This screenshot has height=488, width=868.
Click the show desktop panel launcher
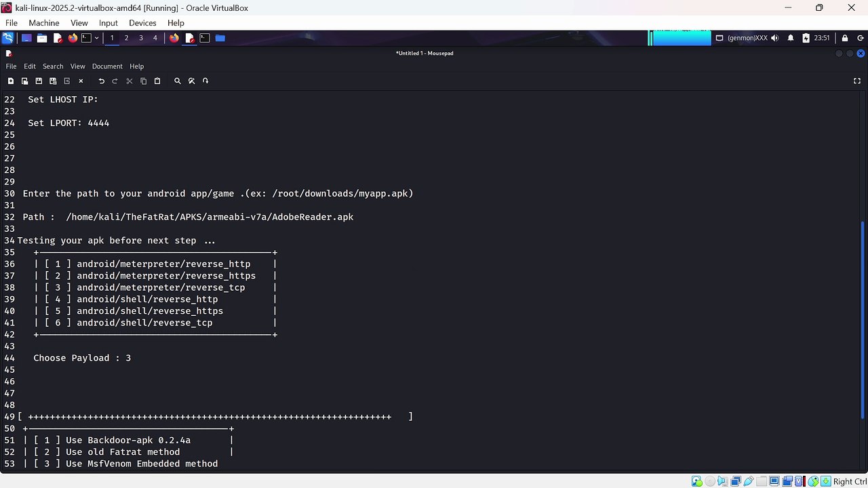tap(26, 38)
